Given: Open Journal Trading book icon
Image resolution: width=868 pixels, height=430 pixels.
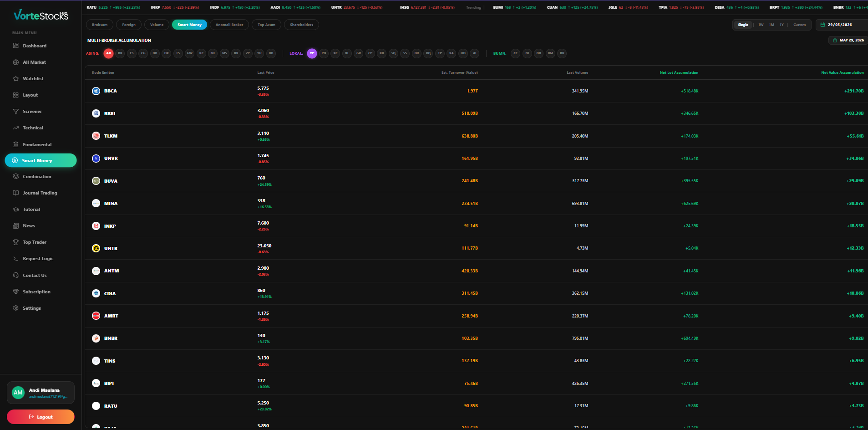Looking at the screenshot, I should (16, 193).
